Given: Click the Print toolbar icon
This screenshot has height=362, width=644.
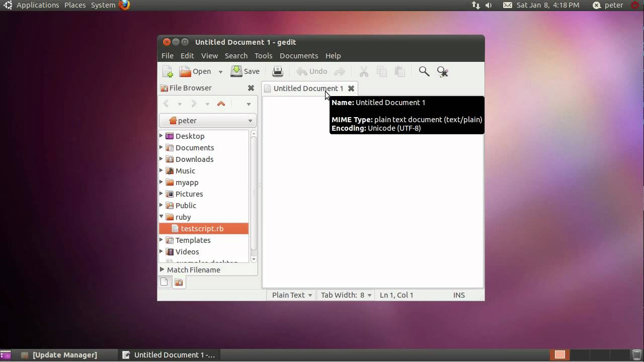Looking at the screenshot, I should pyautogui.click(x=278, y=71).
